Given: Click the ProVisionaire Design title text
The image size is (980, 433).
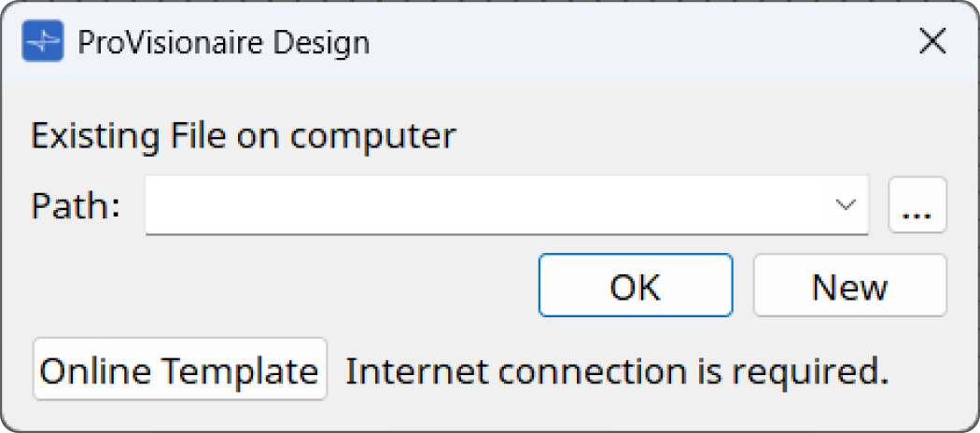Looking at the screenshot, I should click(x=224, y=42).
